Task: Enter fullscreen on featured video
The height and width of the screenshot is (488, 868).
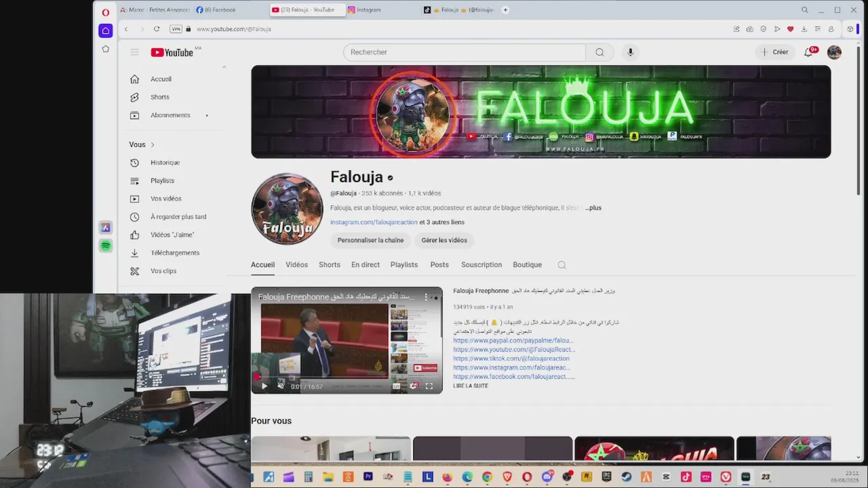Action: pos(429,386)
